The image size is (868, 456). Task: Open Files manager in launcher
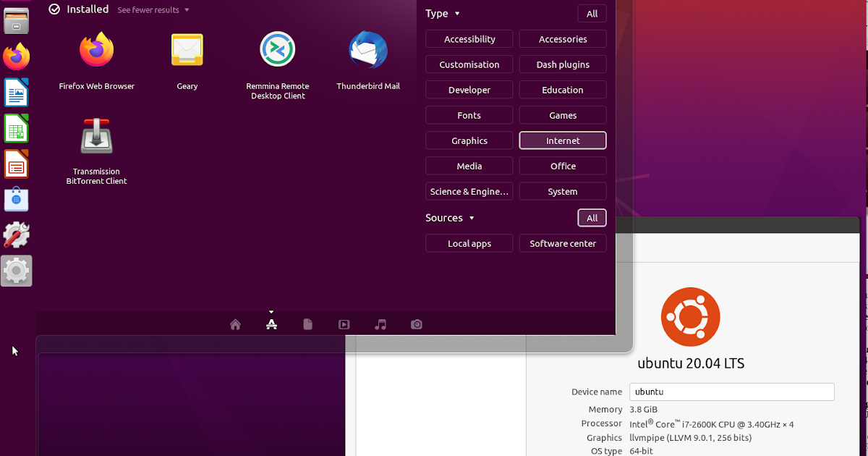pos(17,20)
